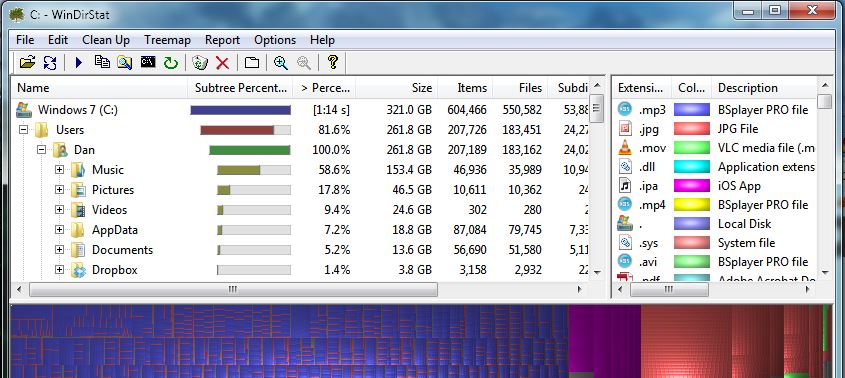Click the greyed Zoom Out magnifier icon
The height and width of the screenshot is (378, 845).
[x=303, y=63]
